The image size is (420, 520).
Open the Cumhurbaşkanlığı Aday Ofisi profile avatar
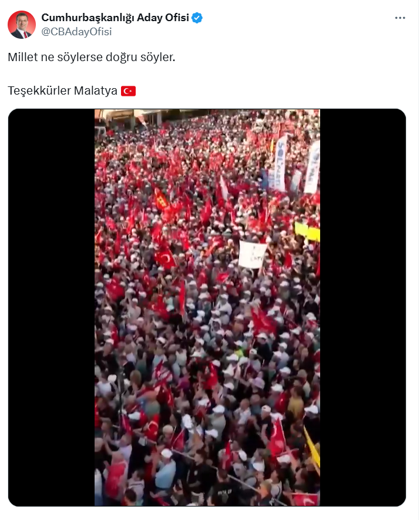[x=22, y=25]
